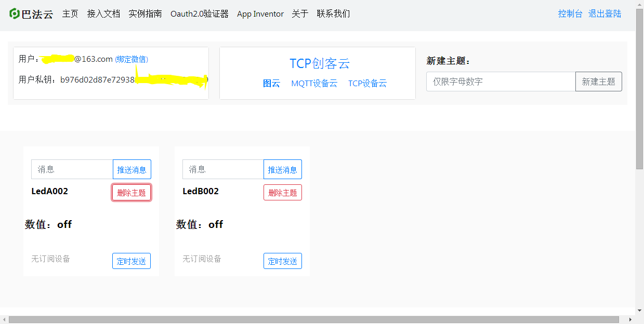Open the 关于 nav item
The image size is (644, 324).
(x=300, y=14)
